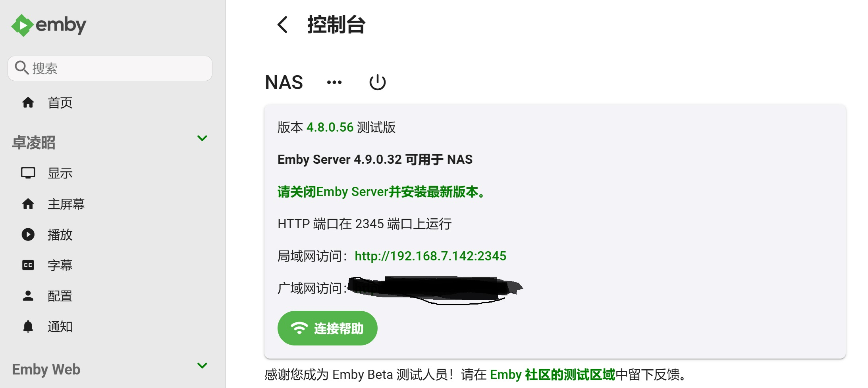Click the home icon beside 首页
The height and width of the screenshot is (388, 868).
coord(28,103)
